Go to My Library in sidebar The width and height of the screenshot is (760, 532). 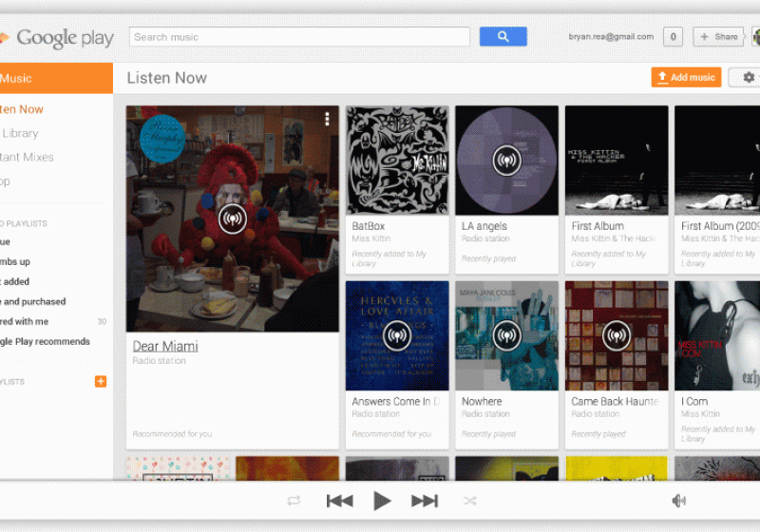click(x=19, y=133)
